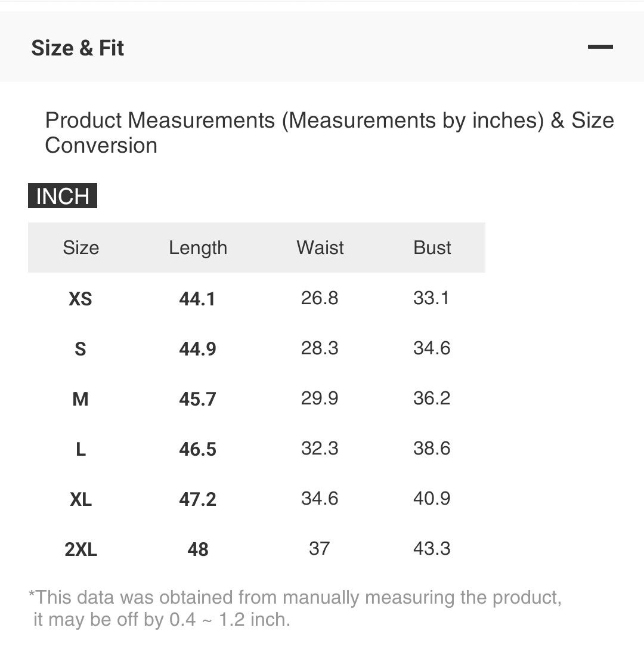Select the M size row label
Screen dimensions: 644x646
click(x=80, y=398)
